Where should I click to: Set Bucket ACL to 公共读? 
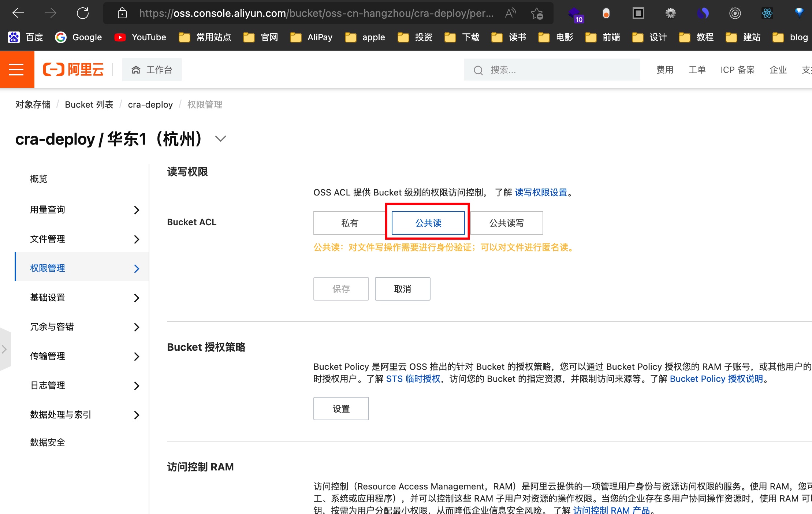[x=428, y=223]
